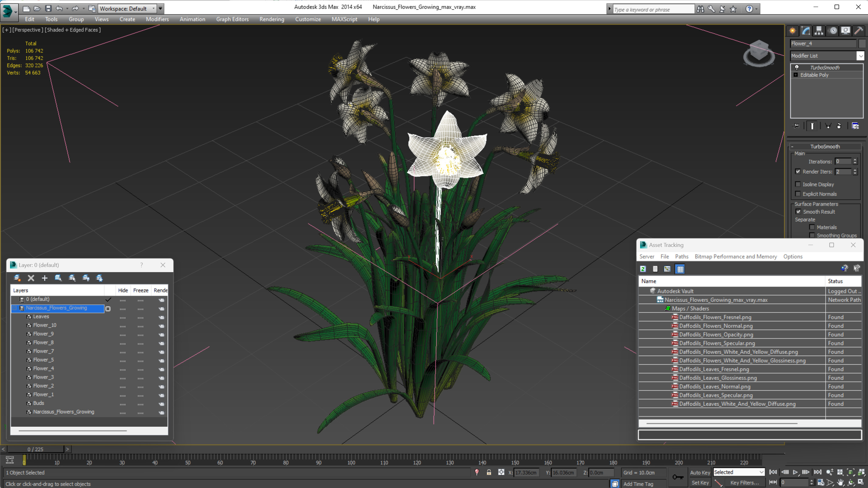The width and height of the screenshot is (868, 488).
Task: Open the MAXScript menu
Action: point(344,19)
